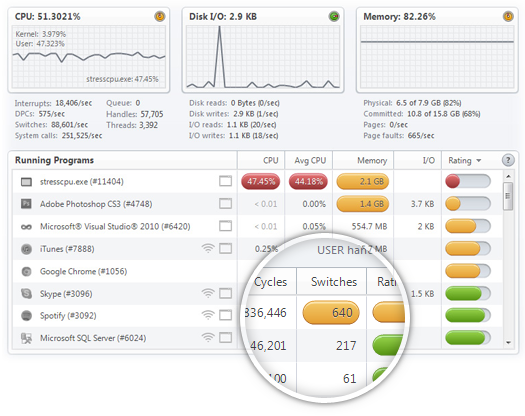The image size is (525, 416).
Task: Tick the stresscpu.exe checkbox
Action: click(225, 181)
